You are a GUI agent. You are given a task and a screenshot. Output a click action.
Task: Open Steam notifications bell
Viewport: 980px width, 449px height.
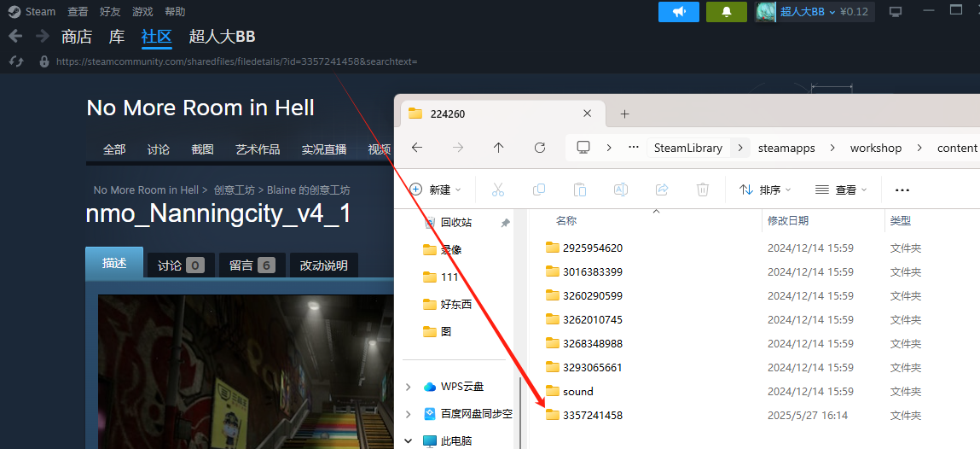tap(726, 11)
